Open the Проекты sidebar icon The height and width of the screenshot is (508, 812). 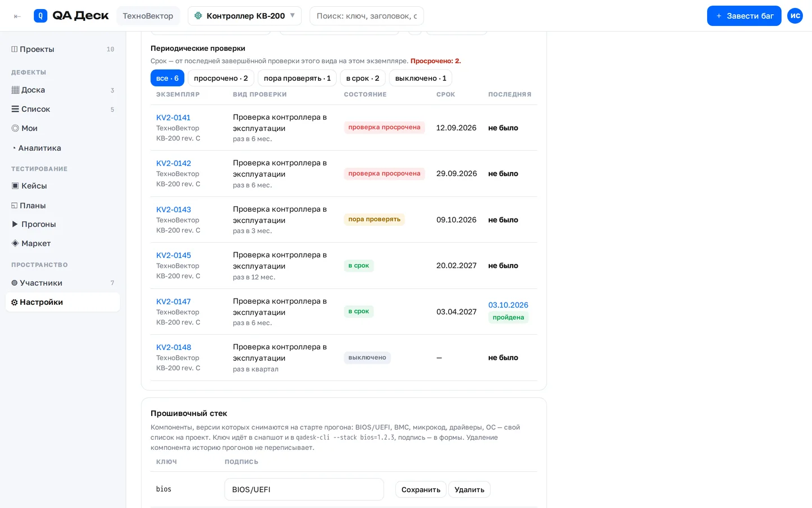(x=15, y=49)
